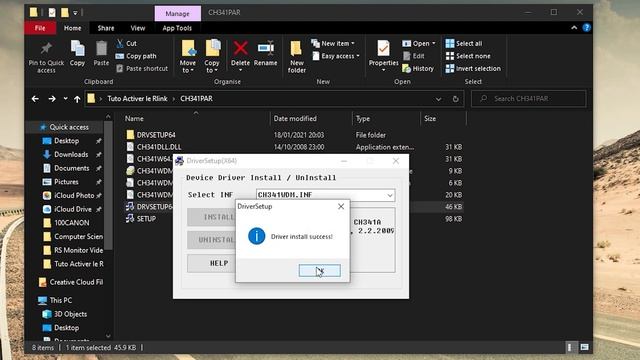This screenshot has width=640, height=360.
Task: Click the Pin to Quick access icon
Action: coord(46,49)
